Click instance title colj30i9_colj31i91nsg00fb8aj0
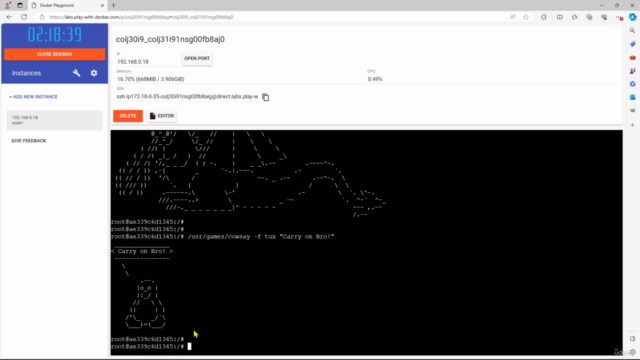The image size is (640, 360). click(170, 40)
